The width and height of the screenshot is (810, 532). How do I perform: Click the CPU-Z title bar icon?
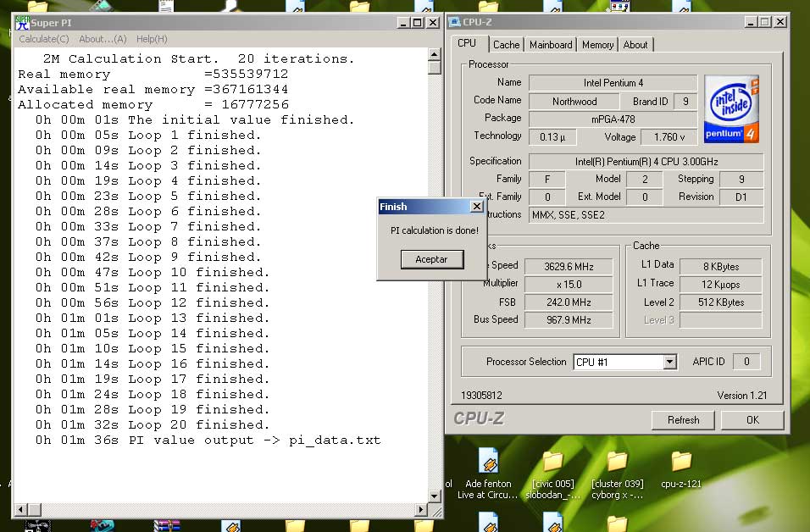pos(455,22)
